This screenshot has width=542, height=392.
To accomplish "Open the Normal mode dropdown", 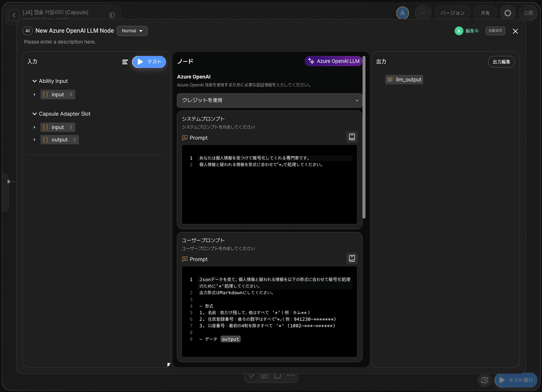I will [x=132, y=31].
